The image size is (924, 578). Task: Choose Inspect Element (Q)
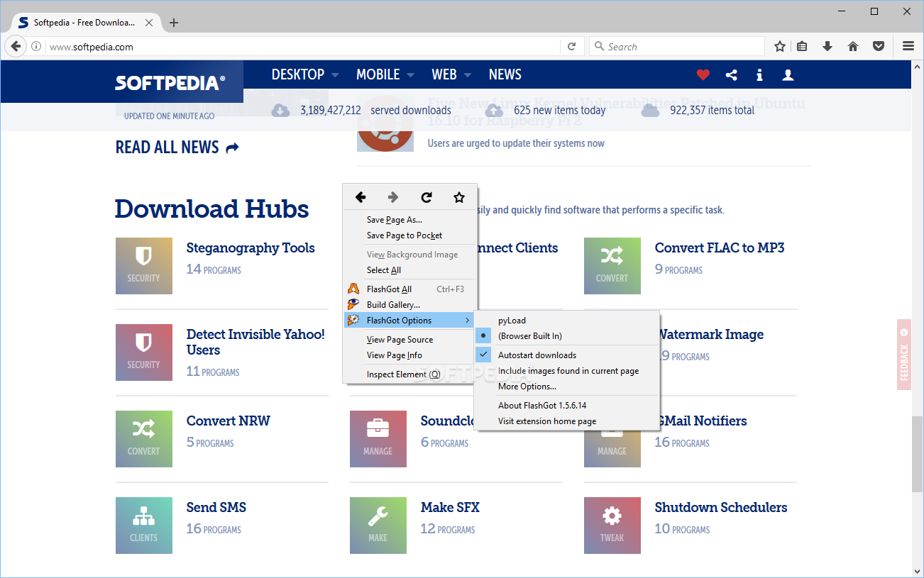409,374
